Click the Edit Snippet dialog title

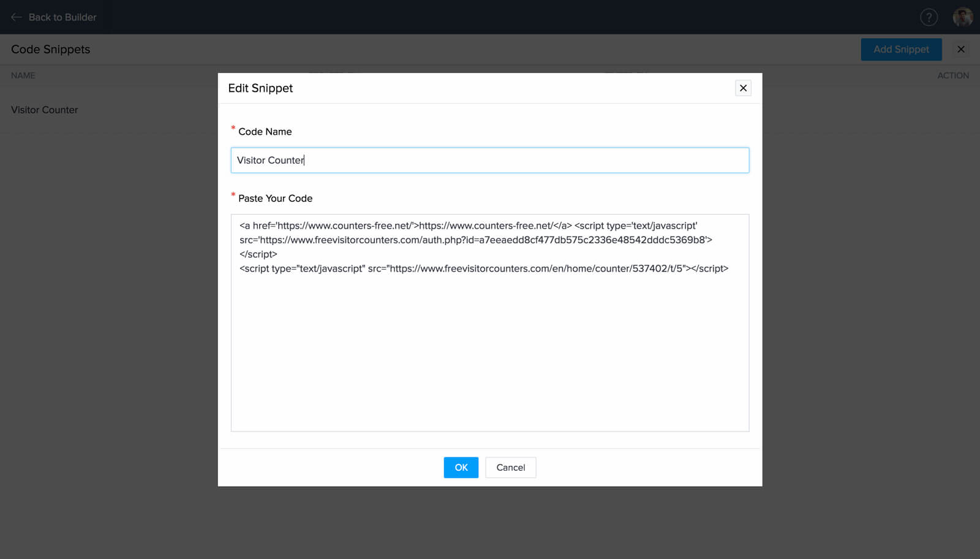click(x=260, y=88)
